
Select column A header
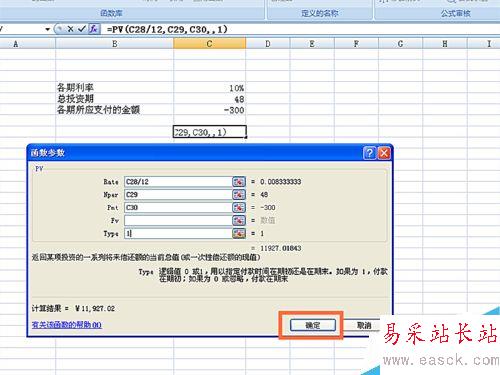(x=15, y=44)
